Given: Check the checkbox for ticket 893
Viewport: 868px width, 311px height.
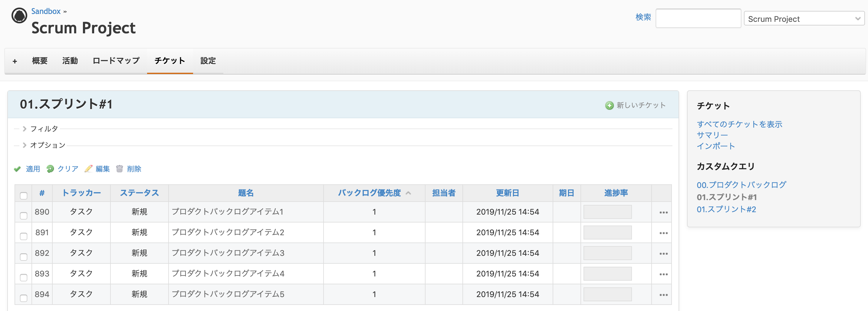Looking at the screenshot, I should (24, 277).
